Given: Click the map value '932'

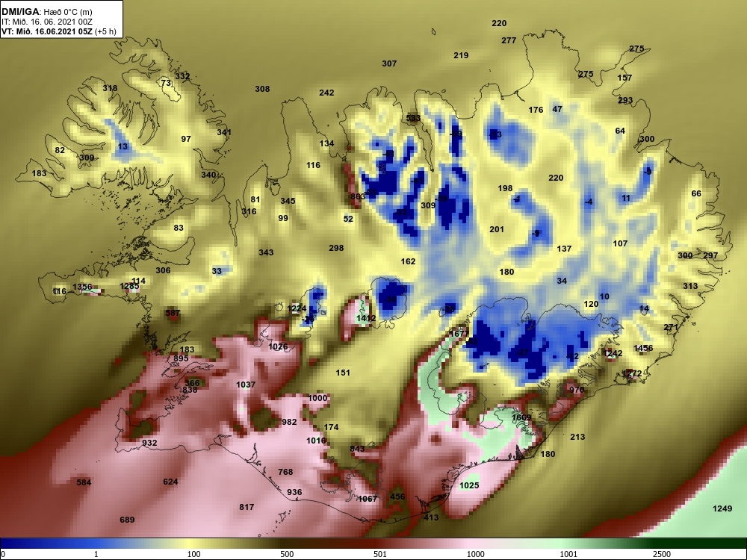Looking at the screenshot, I should (149, 443).
